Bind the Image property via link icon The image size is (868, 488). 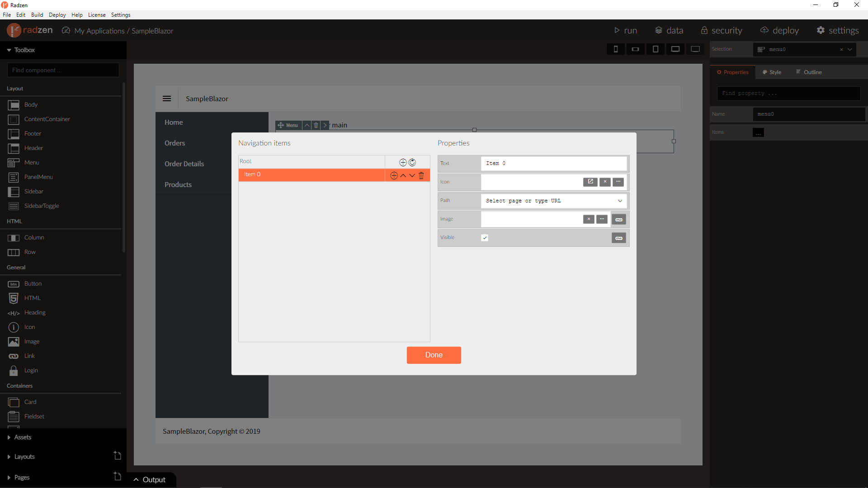click(x=619, y=220)
